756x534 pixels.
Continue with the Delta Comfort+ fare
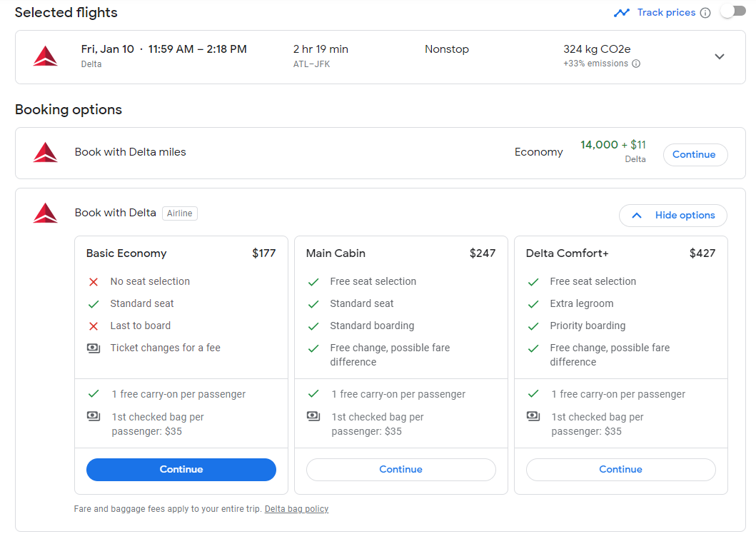pos(620,469)
